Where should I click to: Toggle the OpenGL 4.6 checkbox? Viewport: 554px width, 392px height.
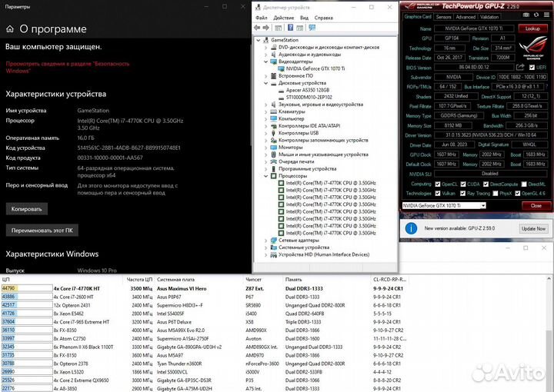point(518,194)
